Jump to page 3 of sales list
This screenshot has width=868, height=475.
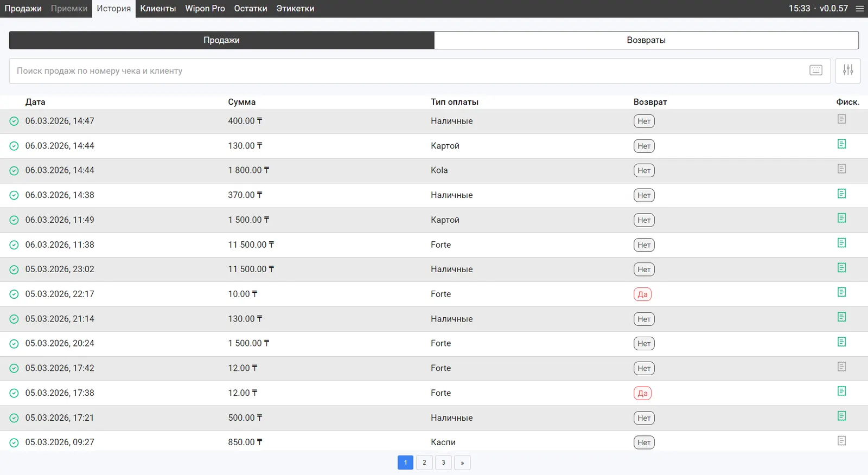click(x=443, y=463)
